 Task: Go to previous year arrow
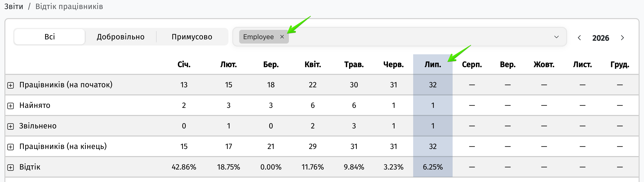(579, 38)
